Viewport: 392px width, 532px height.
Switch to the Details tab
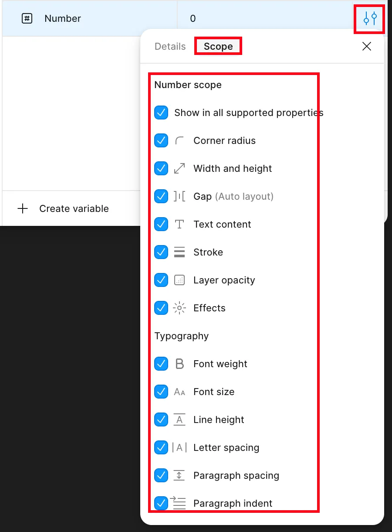click(170, 47)
